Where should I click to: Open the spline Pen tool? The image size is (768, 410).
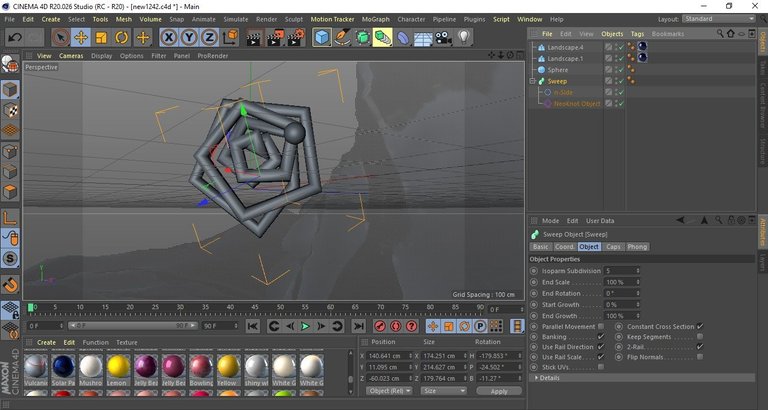click(x=342, y=37)
